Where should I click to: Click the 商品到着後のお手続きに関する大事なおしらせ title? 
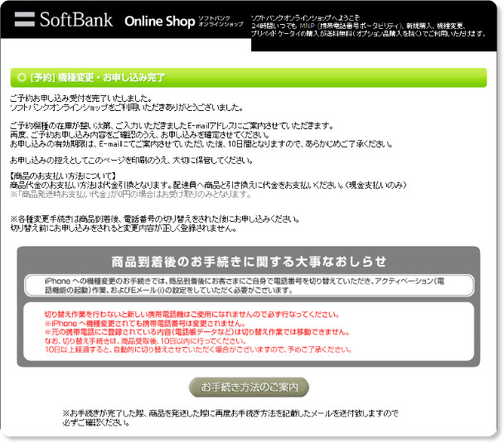[x=249, y=262]
